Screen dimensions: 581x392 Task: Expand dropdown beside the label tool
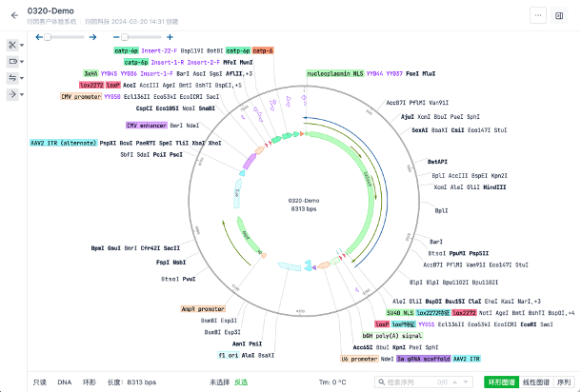[22, 62]
